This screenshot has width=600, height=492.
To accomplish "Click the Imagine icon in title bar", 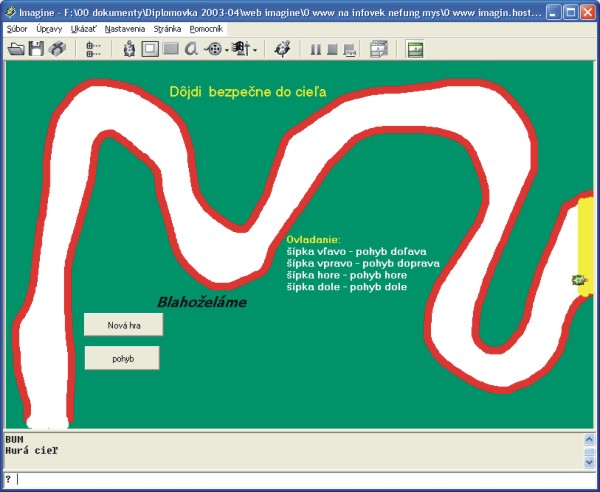I will click(x=10, y=13).
